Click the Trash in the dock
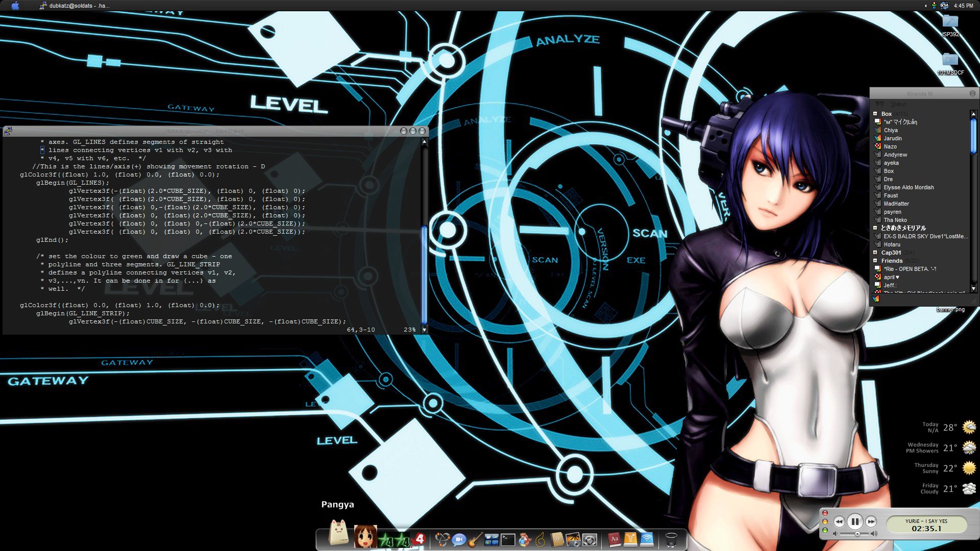The width and height of the screenshot is (980, 551). tap(671, 539)
